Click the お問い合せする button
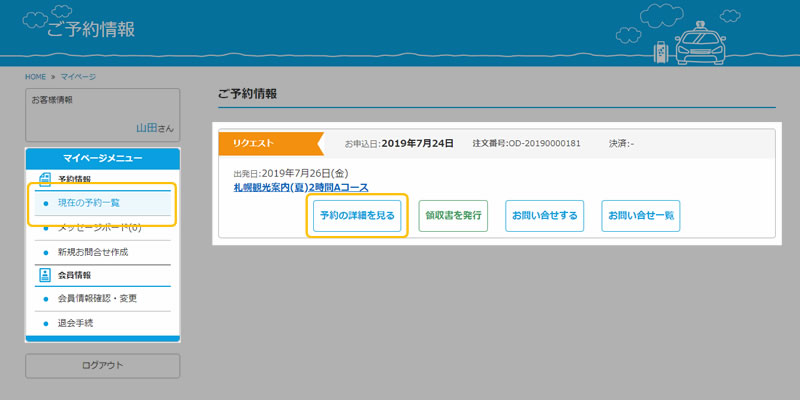The image size is (800, 400). tap(544, 215)
